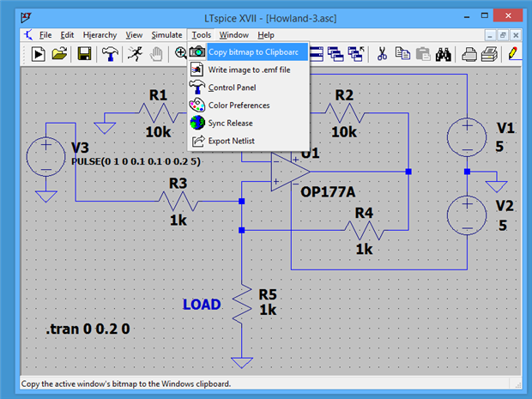
Task: Click the Find binoculars toolbar icon
Action: click(x=444, y=54)
